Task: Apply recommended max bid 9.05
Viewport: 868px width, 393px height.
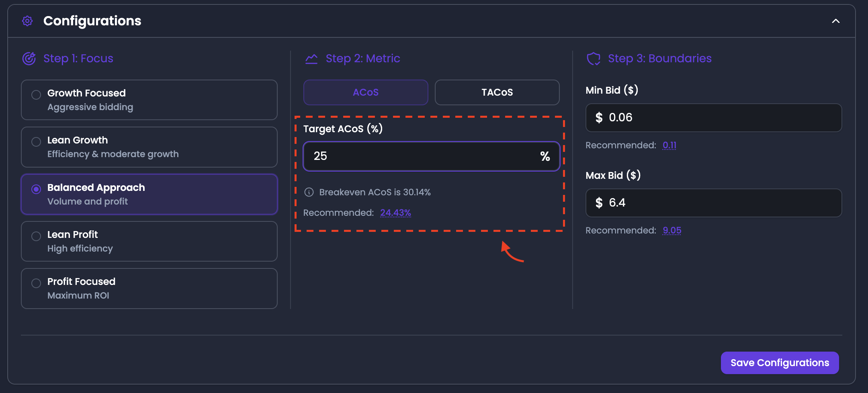Action: coord(672,230)
